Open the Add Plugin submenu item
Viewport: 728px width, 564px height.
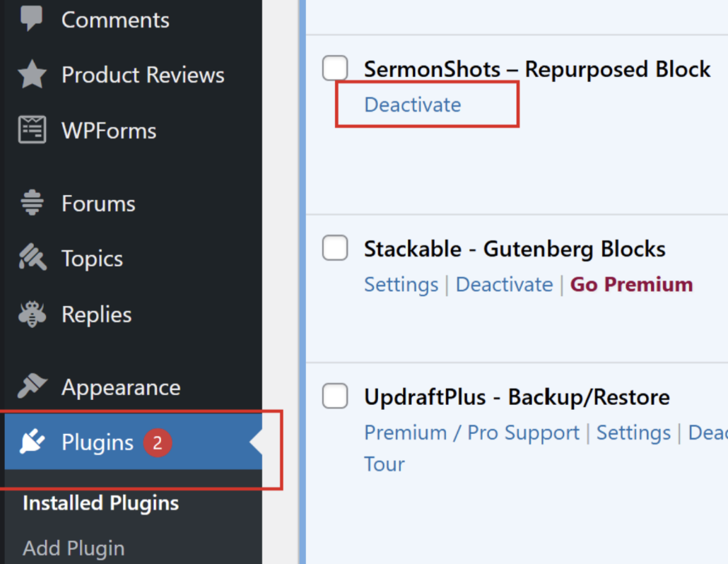(74, 548)
